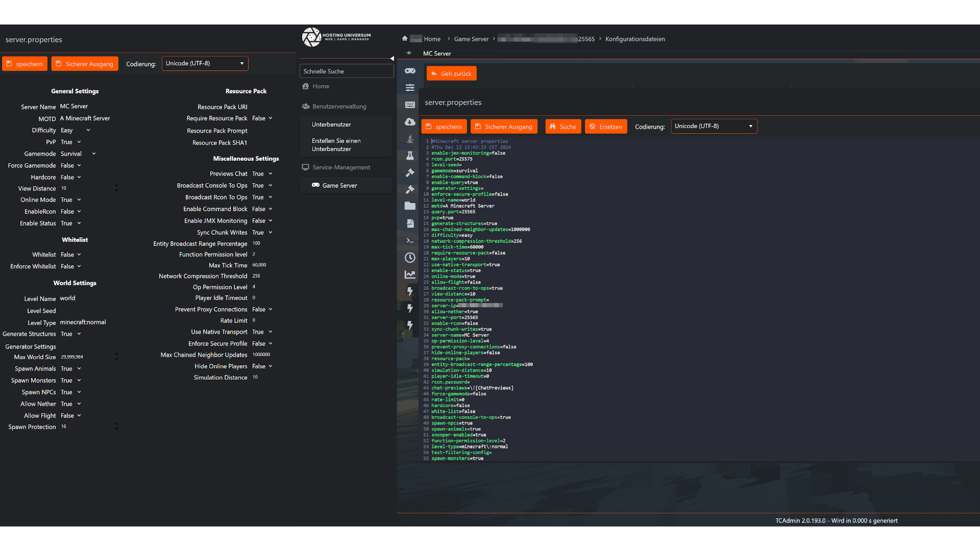Open the Enable Command Block dropdown
This screenshot has width=980, height=551.
point(262,209)
